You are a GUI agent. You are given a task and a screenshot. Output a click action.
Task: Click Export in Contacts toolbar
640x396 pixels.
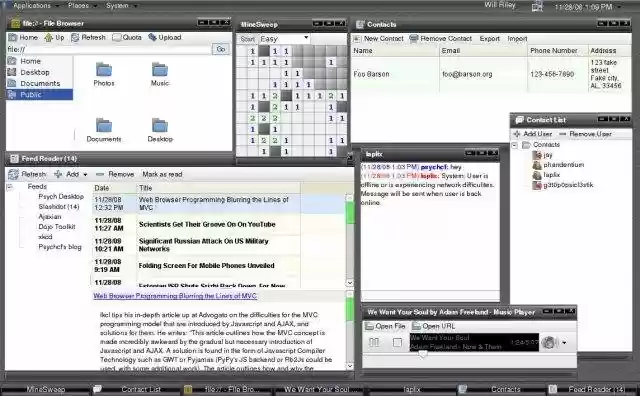coord(489,39)
